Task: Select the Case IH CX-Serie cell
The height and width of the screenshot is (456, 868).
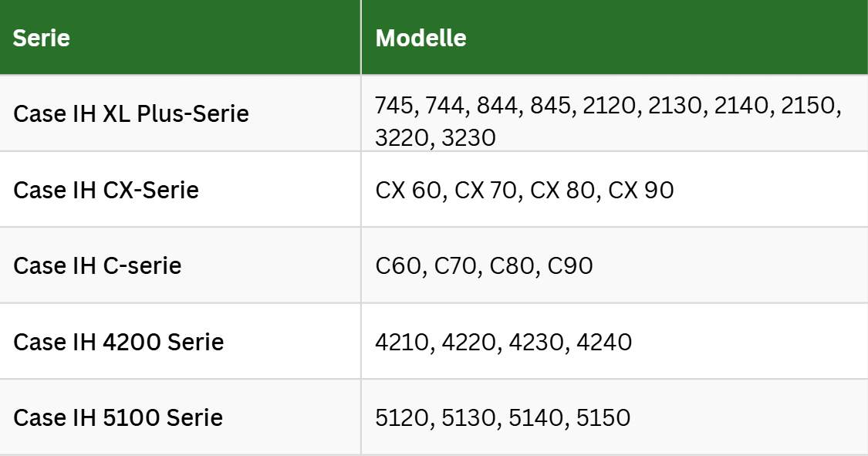Action: (106, 190)
